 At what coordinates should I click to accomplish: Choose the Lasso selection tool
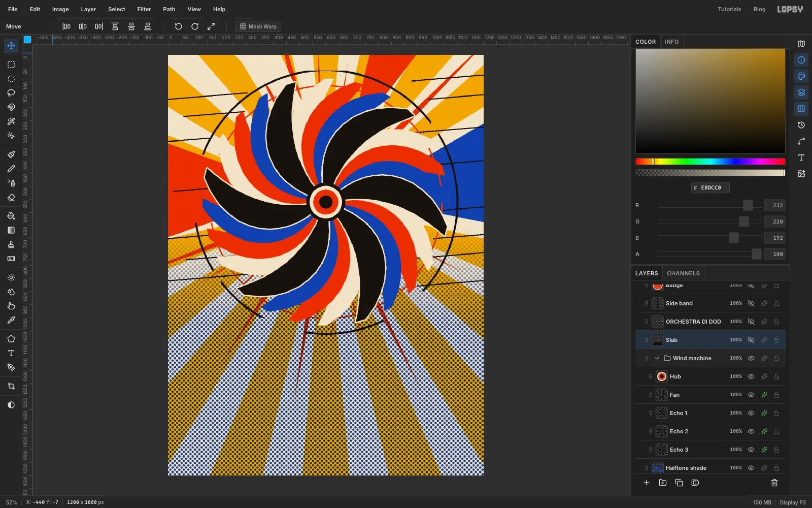point(11,93)
